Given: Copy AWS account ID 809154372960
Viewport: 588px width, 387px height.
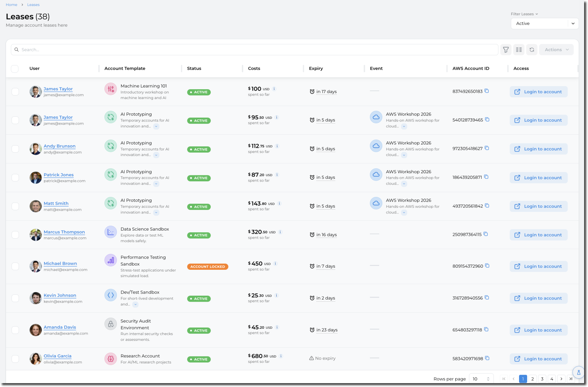Looking at the screenshot, I should tap(487, 266).
